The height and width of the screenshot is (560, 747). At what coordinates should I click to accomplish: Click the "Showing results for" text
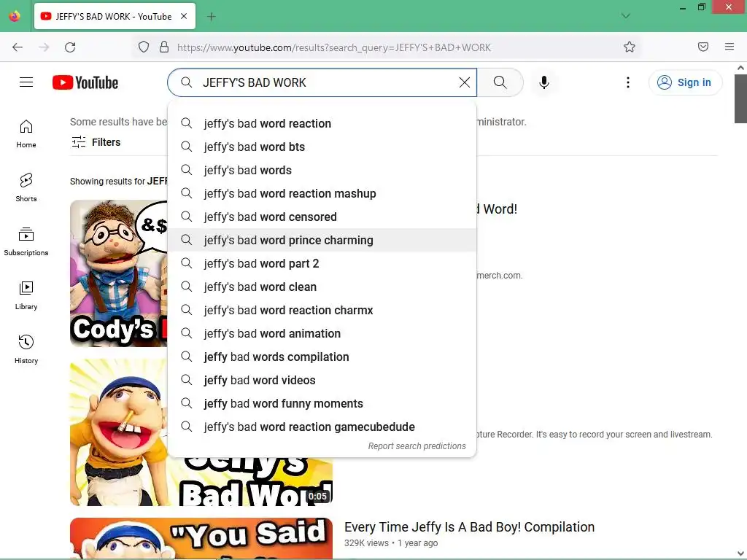click(107, 181)
